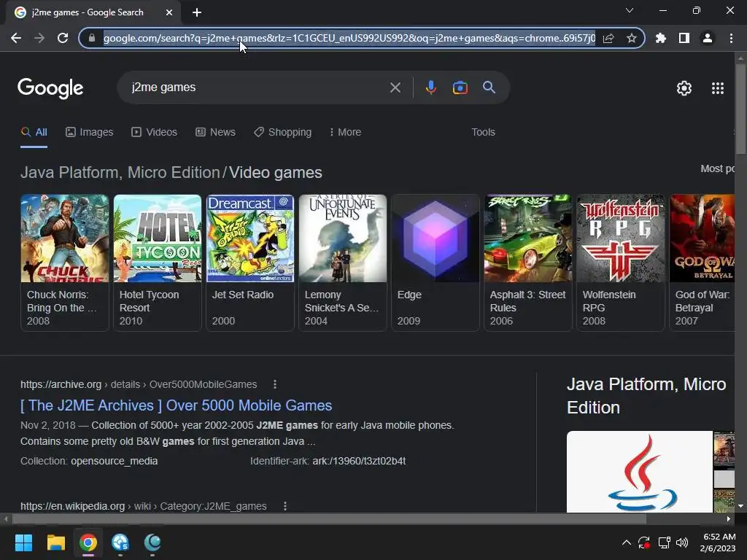The height and width of the screenshot is (560, 747).
Task: Click the Google logo
Action: coord(50,88)
